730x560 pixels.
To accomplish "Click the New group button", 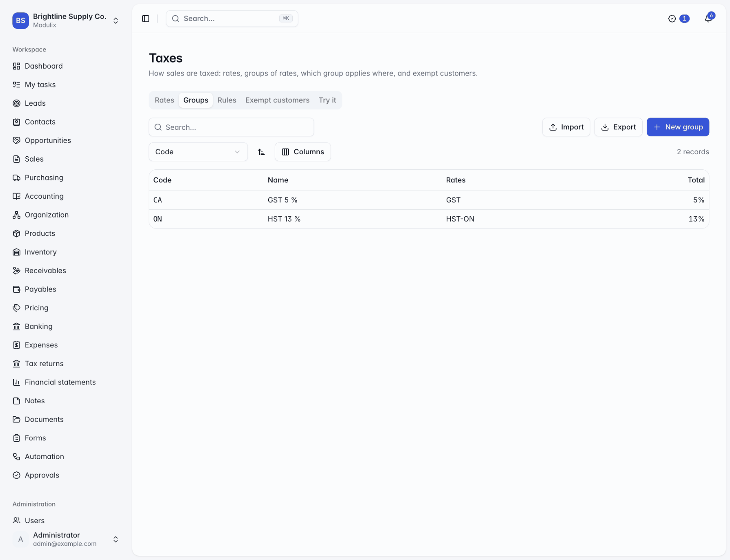I will [678, 127].
